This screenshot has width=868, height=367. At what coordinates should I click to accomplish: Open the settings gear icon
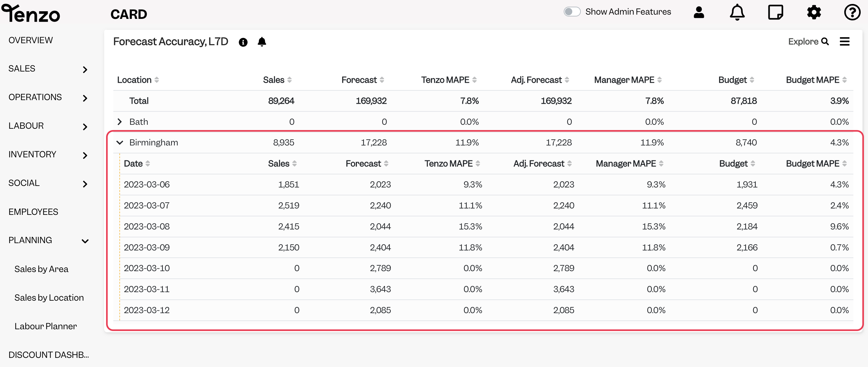(814, 12)
